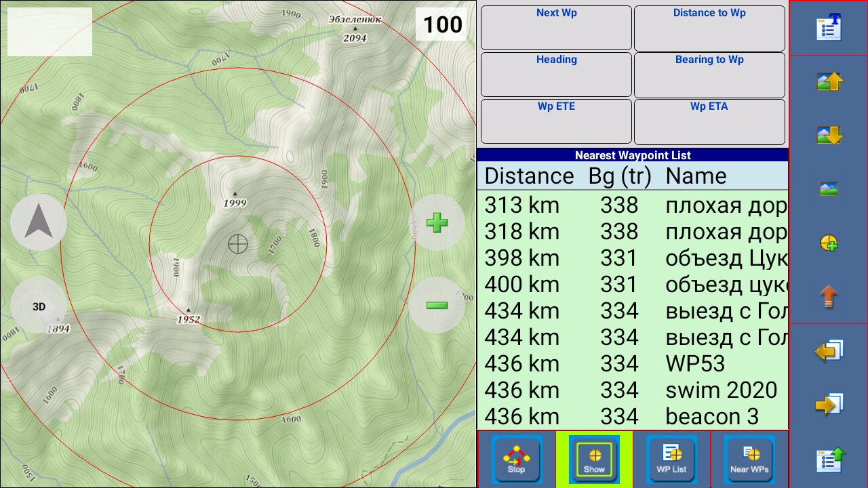
Task: Open the menu list icon at sidebar top
Action: coord(829,28)
